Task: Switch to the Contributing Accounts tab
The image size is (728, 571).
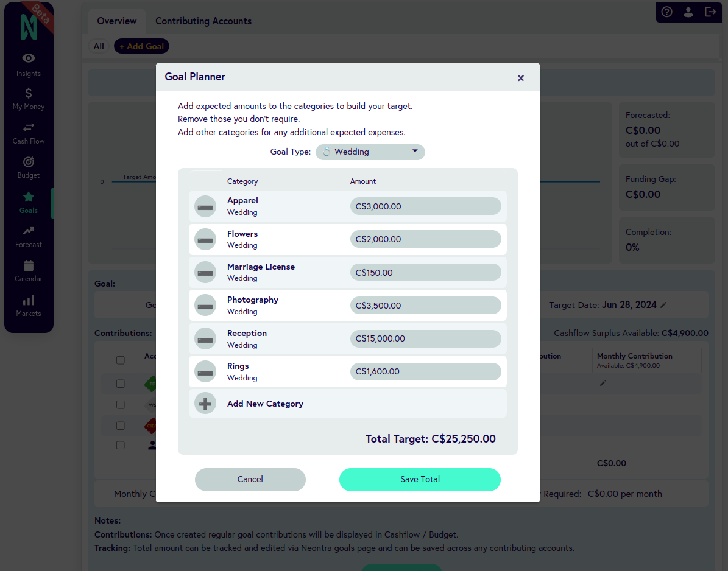Action: coord(203,21)
